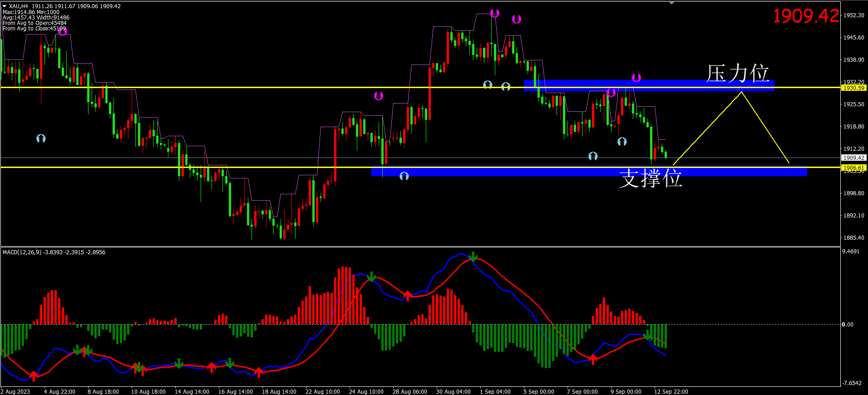Click the 9.4691 MACD scale value

click(851, 251)
